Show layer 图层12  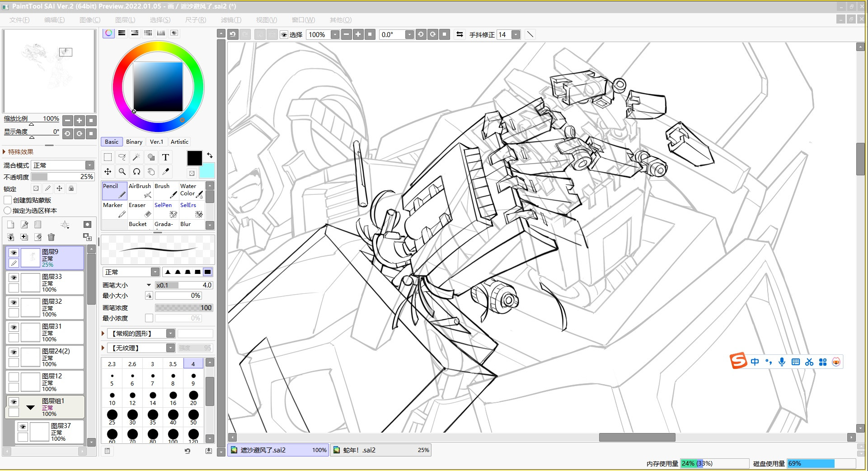pos(14,377)
